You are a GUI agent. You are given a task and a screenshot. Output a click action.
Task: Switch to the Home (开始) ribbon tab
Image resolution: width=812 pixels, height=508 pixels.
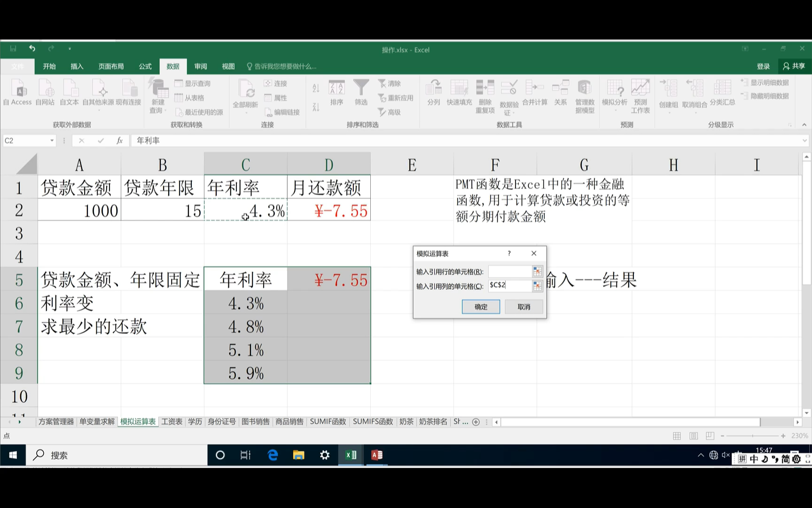[49, 66]
